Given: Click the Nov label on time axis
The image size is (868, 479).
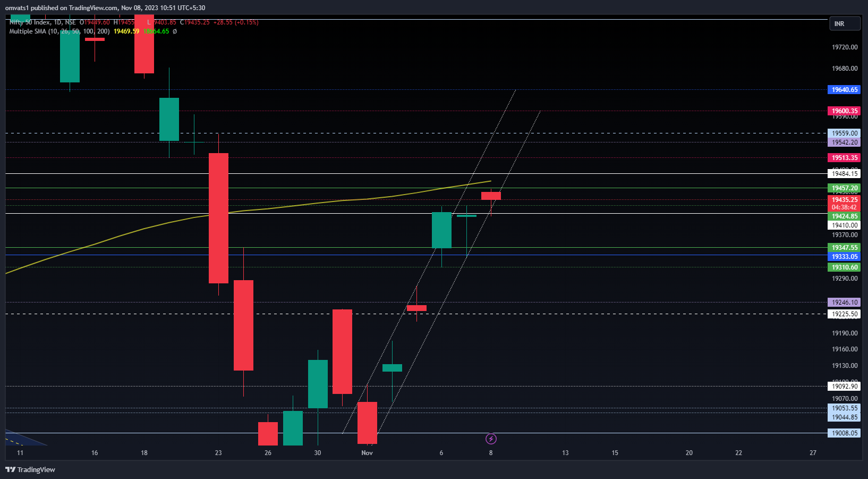Looking at the screenshot, I should [x=367, y=453].
